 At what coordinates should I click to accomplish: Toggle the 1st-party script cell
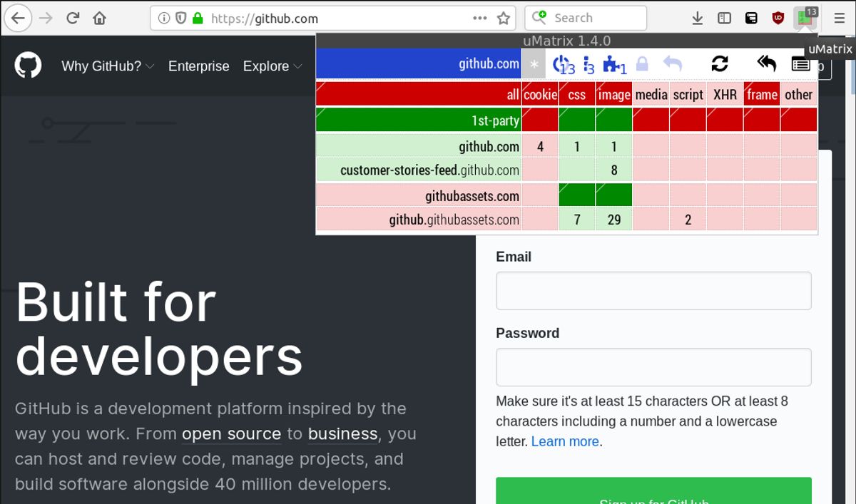[x=688, y=120]
